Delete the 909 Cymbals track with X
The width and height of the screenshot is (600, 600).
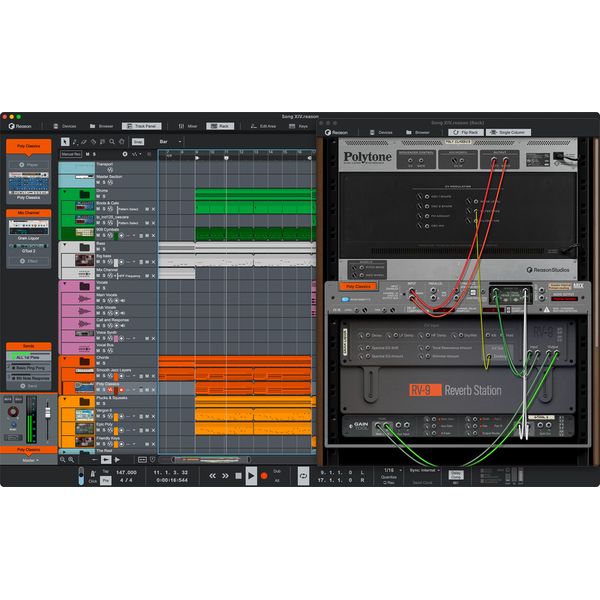tap(153, 236)
